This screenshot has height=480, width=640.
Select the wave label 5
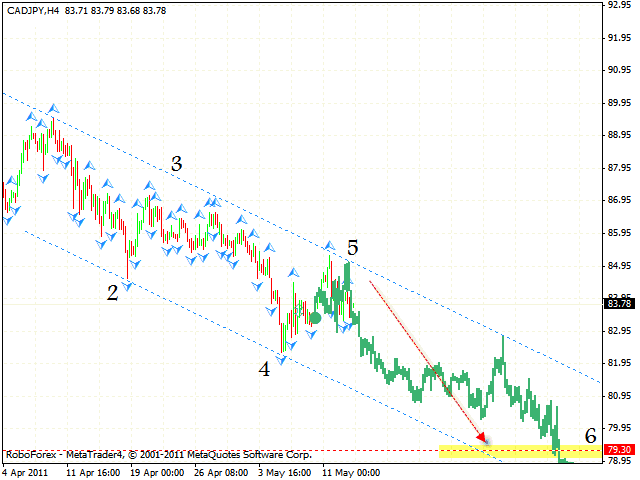point(352,246)
